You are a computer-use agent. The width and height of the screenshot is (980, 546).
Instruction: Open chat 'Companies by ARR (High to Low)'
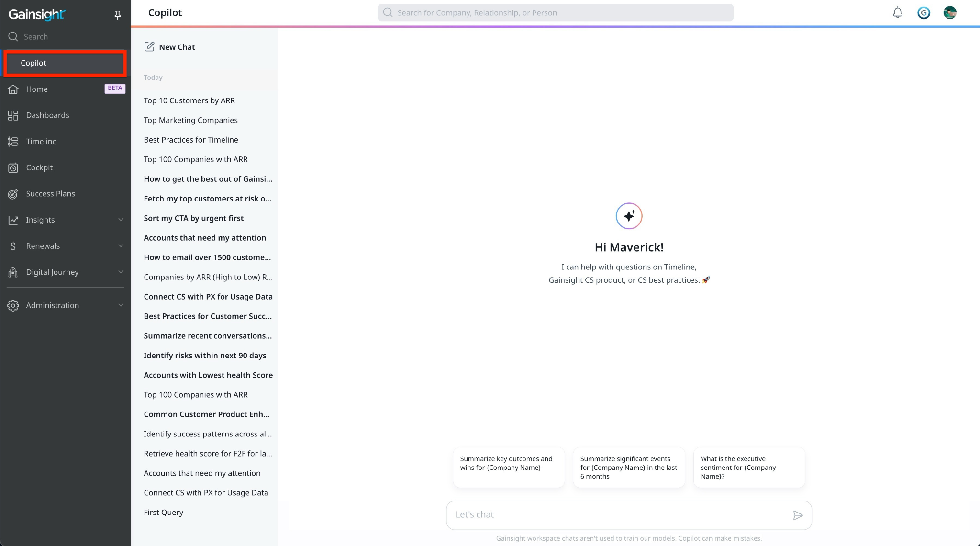pos(208,277)
